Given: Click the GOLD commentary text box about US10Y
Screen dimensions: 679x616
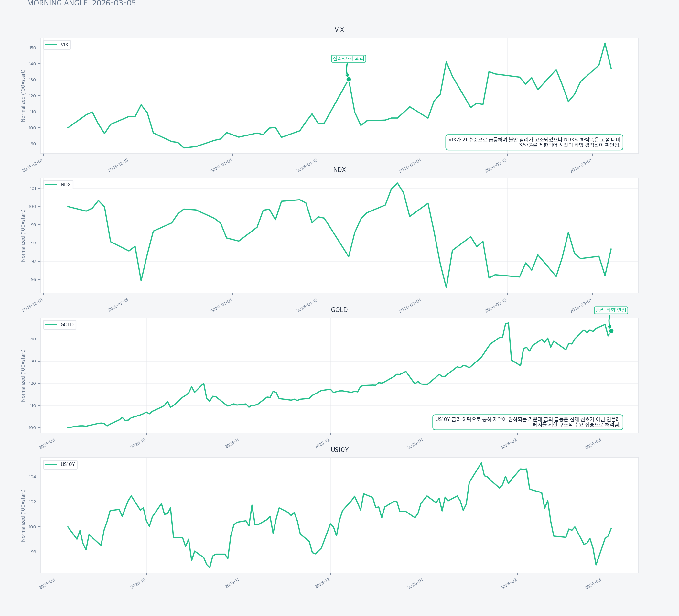Looking at the screenshot, I should (x=527, y=422).
